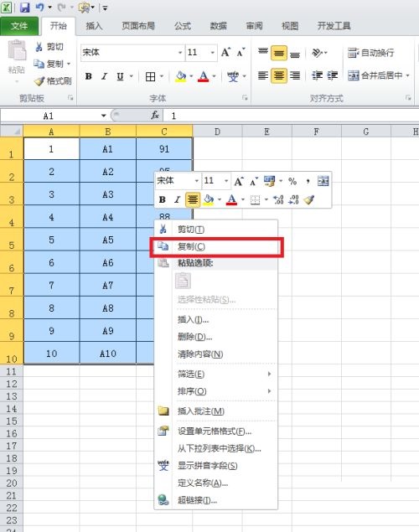
Task: Choose 删除(D)... in context menu
Action: pyautogui.click(x=215, y=337)
